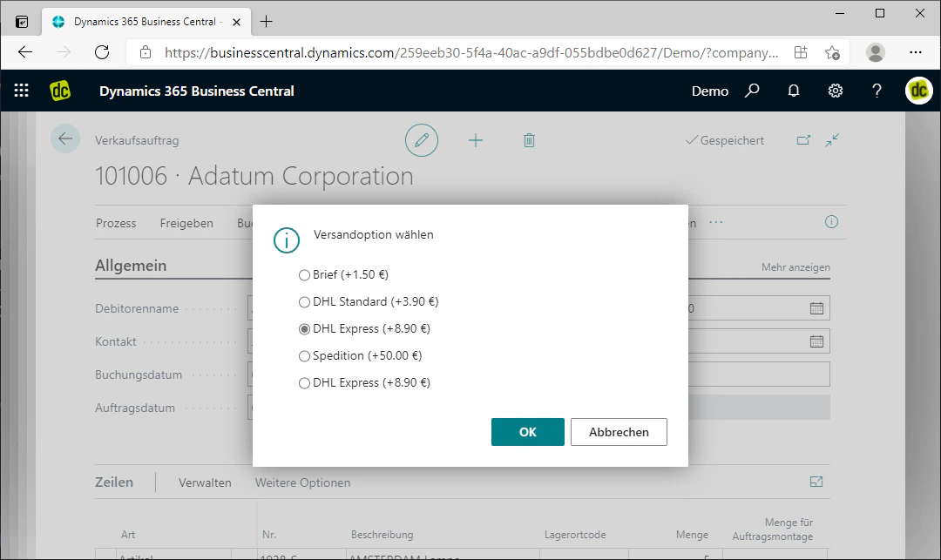This screenshot has width=941, height=560.
Task: Expand the Zeilen section icon
Action: pyautogui.click(x=816, y=482)
